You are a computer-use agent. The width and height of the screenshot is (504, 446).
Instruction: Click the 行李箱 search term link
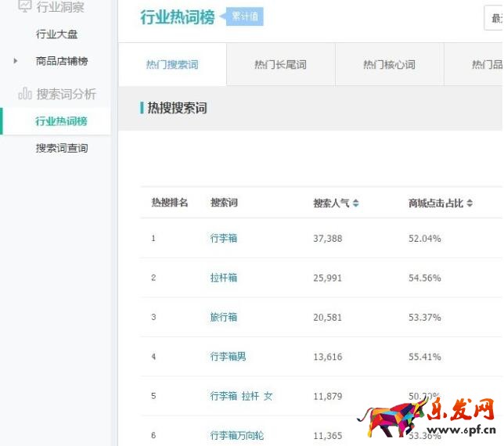[x=223, y=239]
